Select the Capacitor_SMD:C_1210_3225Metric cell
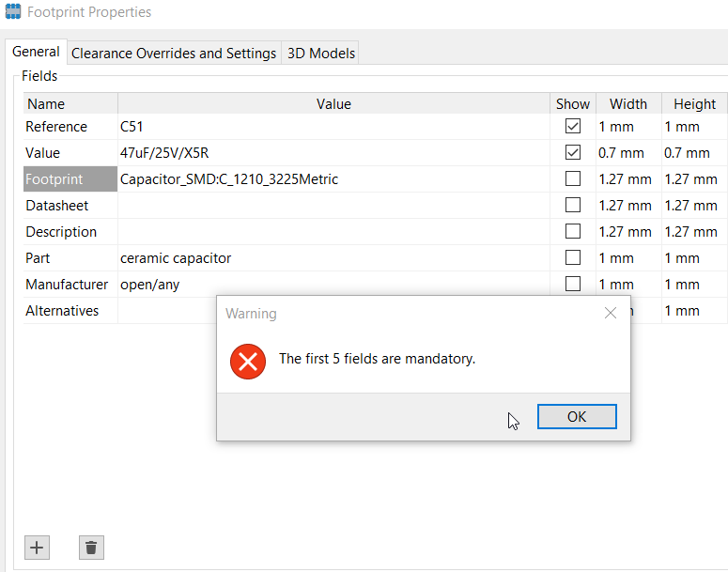The image size is (728, 572). tap(333, 179)
